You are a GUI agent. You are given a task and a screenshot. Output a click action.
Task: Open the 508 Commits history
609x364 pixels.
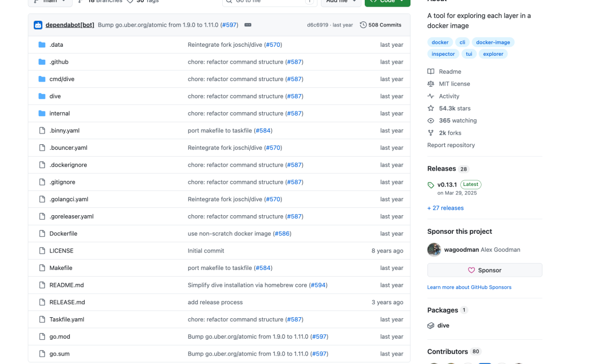381,25
